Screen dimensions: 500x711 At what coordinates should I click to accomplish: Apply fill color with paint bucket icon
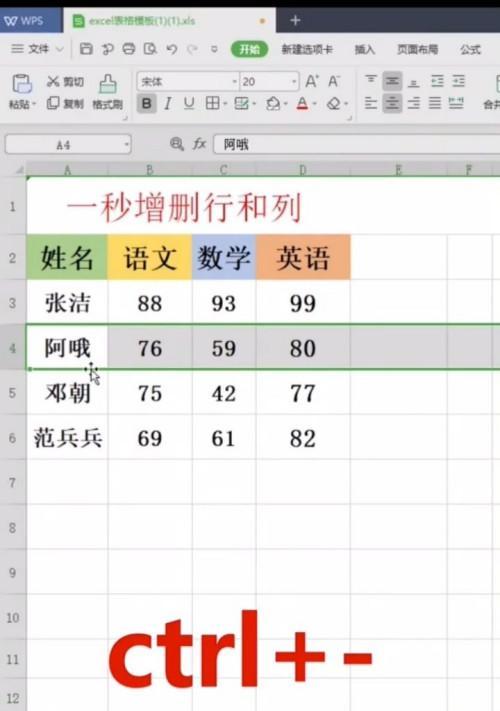click(x=273, y=104)
